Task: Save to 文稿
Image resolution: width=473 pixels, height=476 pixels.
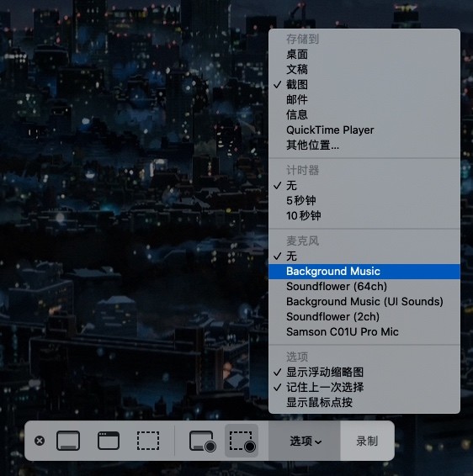Action: tap(364, 70)
